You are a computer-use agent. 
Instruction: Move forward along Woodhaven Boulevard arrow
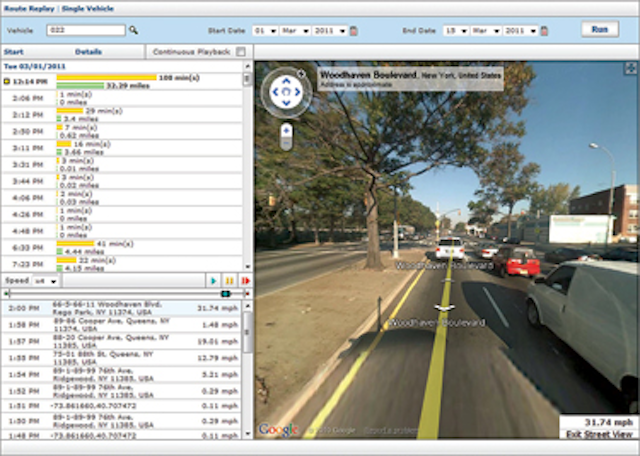(448, 280)
